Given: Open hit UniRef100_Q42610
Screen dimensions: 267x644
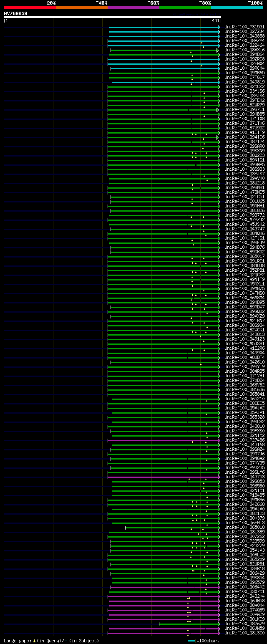Looking at the screenshot, I should point(244,362).
